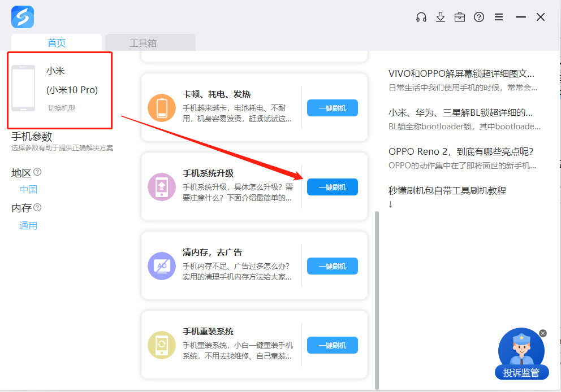
Task: Click the pink system upgrade icon
Action: coord(162,187)
